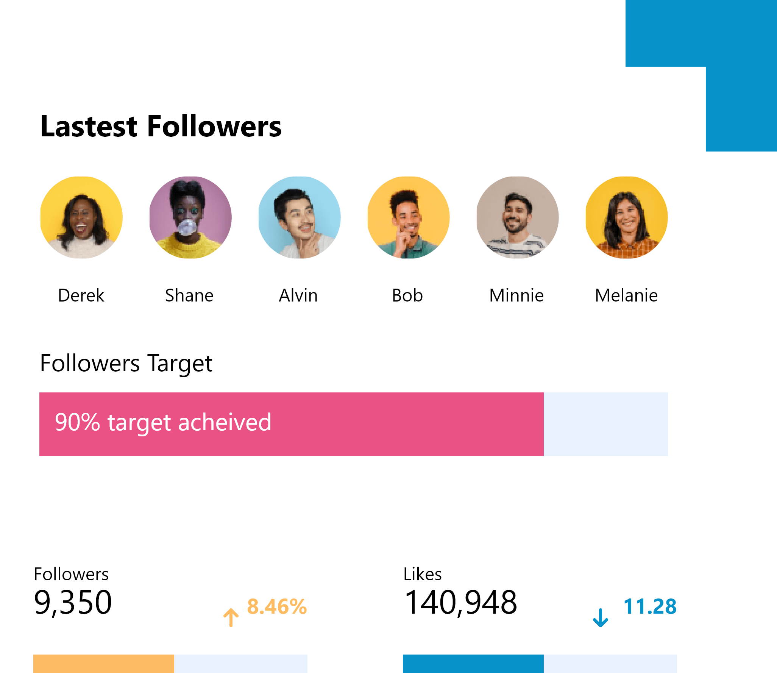
Task: Select Shane's avatar photo
Action: [190, 217]
